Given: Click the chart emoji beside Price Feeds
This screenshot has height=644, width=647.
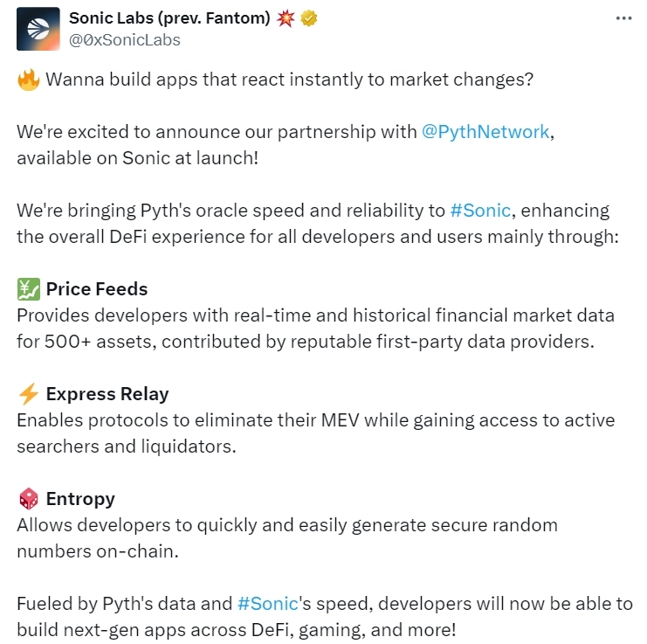Looking at the screenshot, I should pos(28,289).
